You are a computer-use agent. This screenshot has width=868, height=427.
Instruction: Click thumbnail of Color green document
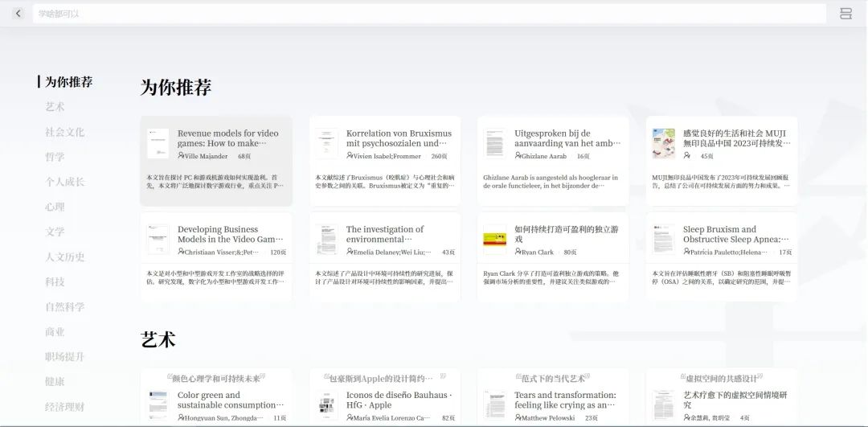(x=158, y=404)
